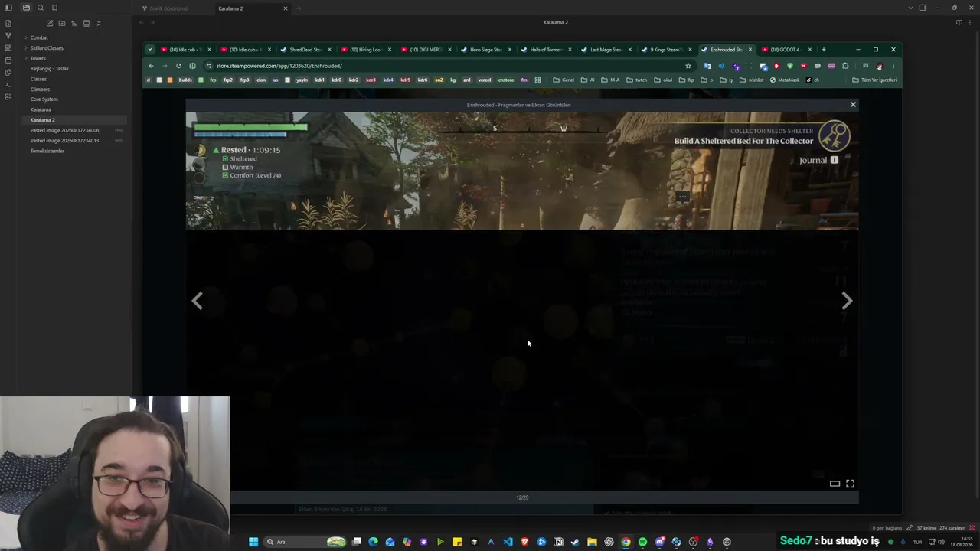Open the bookmarks pane in Obsidian
Viewport: 980px width, 551px height.
point(54,8)
